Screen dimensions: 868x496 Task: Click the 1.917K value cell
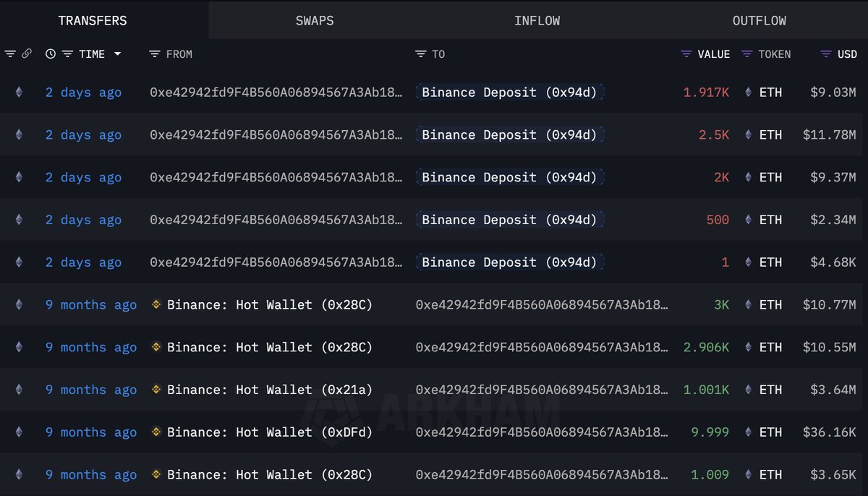click(706, 92)
